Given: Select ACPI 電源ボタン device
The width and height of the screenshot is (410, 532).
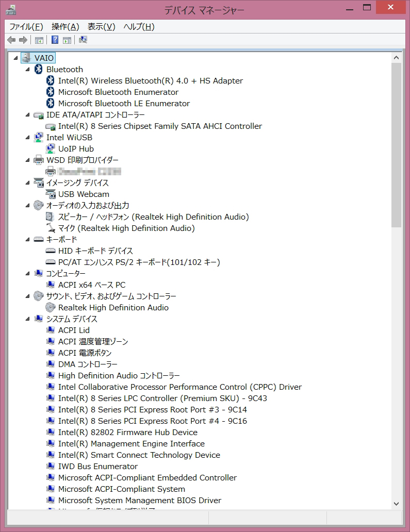Looking at the screenshot, I should click(x=85, y=353).
